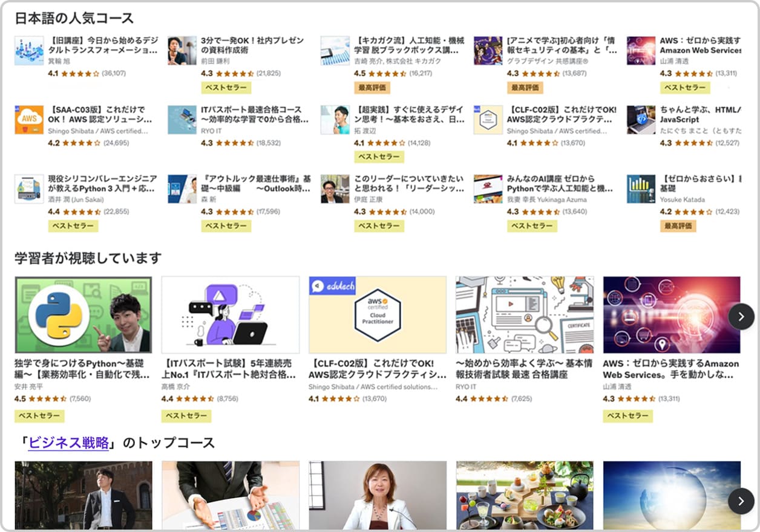Click the ベストセラー badge under 独学で身につけるPython
The image size is (760, 532).
click(x=39, y=416)
